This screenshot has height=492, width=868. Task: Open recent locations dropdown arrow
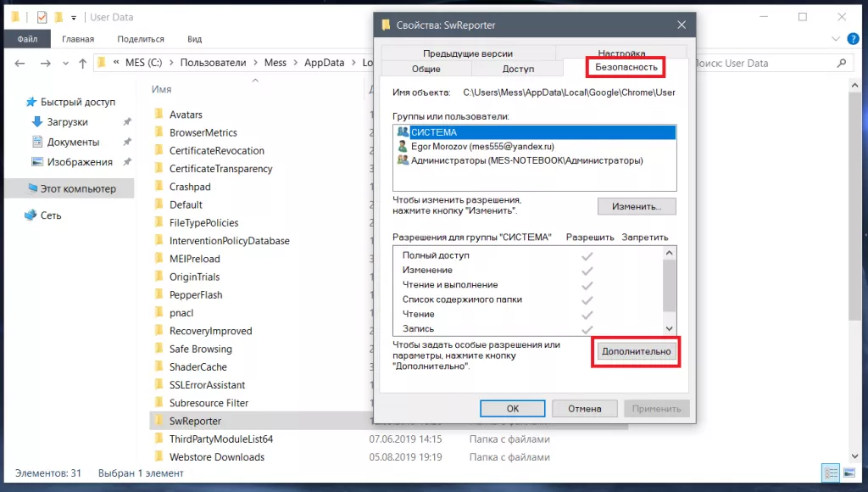pos(65,64)
